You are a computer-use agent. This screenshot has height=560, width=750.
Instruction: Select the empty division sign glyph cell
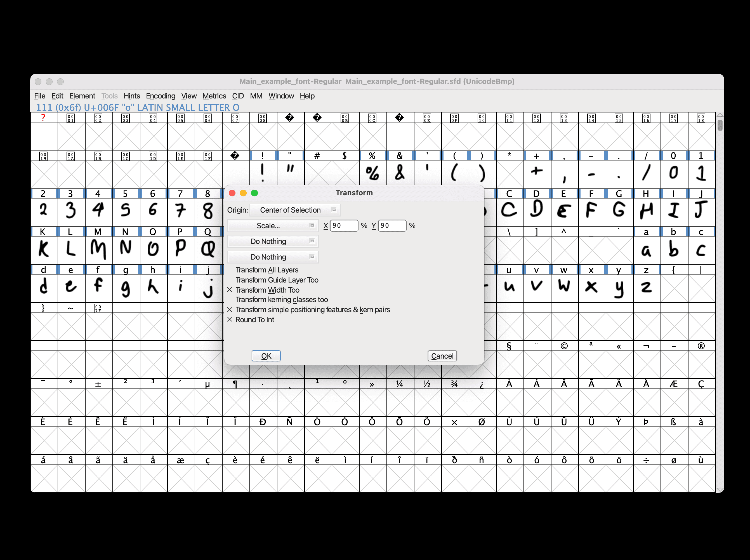click(x=647, y=478)
